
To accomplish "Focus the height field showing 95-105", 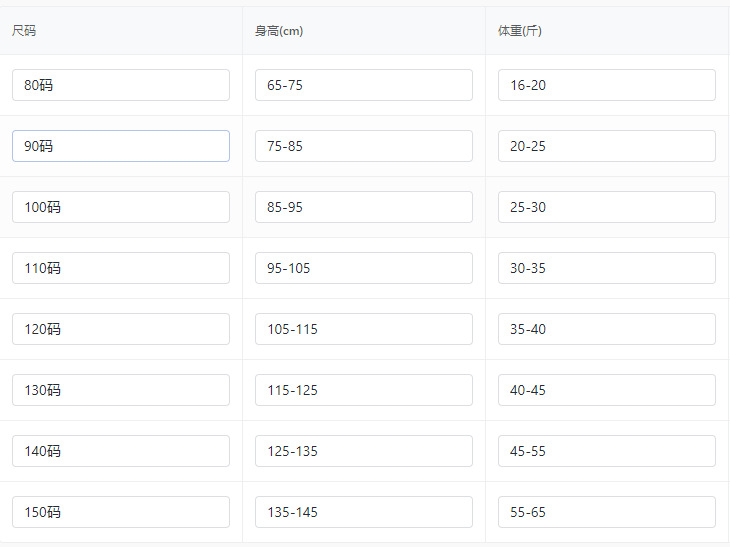I will [x=364, y=268].
